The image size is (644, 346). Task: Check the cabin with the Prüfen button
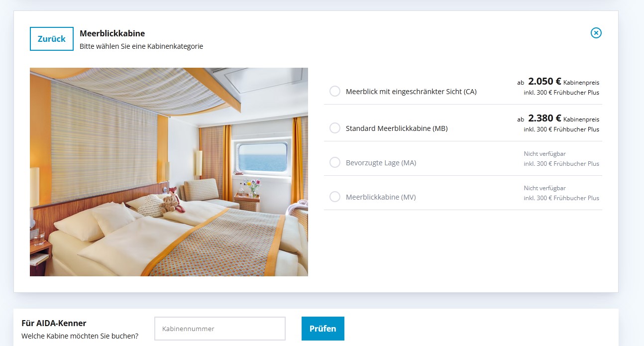pos(323,329)
